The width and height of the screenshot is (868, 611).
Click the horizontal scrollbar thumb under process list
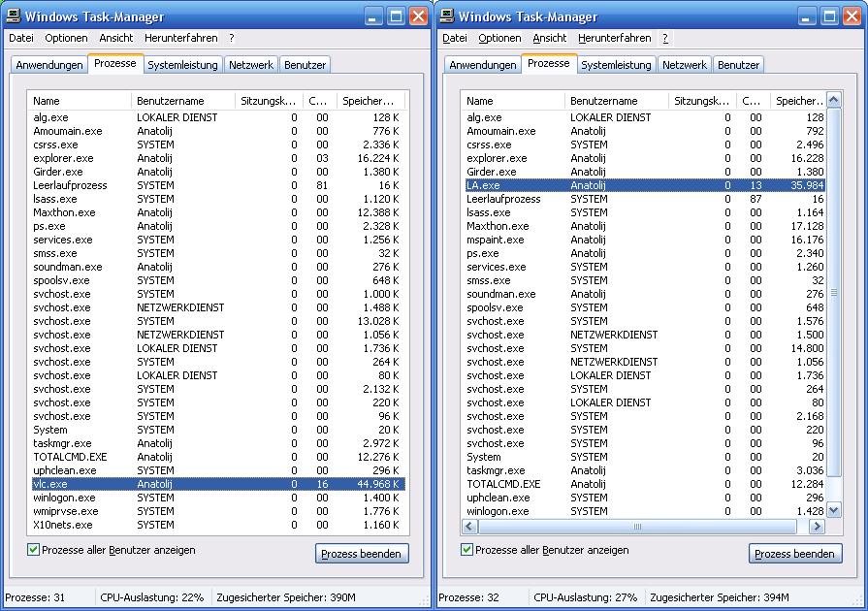(x=637, y=527)
